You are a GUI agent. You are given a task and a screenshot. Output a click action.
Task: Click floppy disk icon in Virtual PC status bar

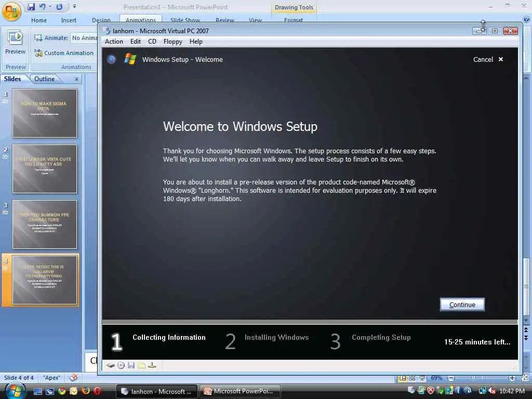click(x=131, y=365)
